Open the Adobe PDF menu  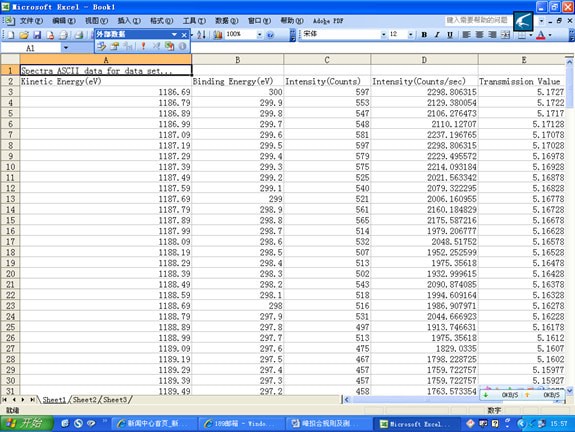pyautogui.click(x=328, y=21)
